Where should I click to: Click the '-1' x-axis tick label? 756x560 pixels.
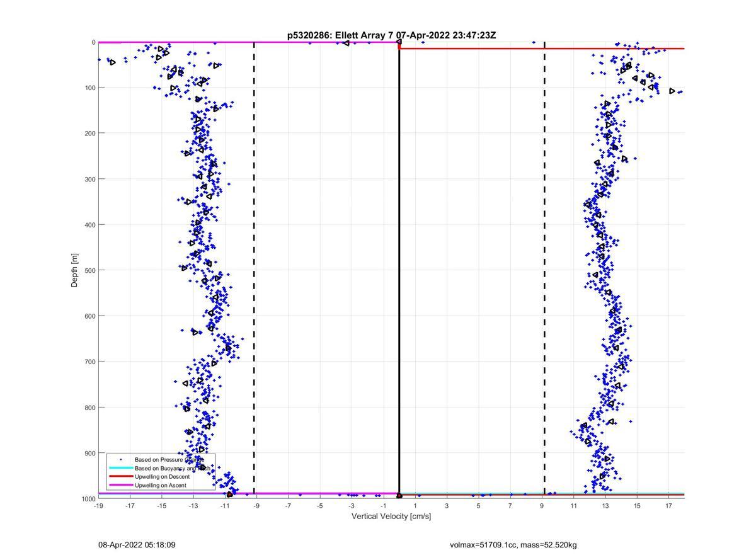click(x=383, y=505)
